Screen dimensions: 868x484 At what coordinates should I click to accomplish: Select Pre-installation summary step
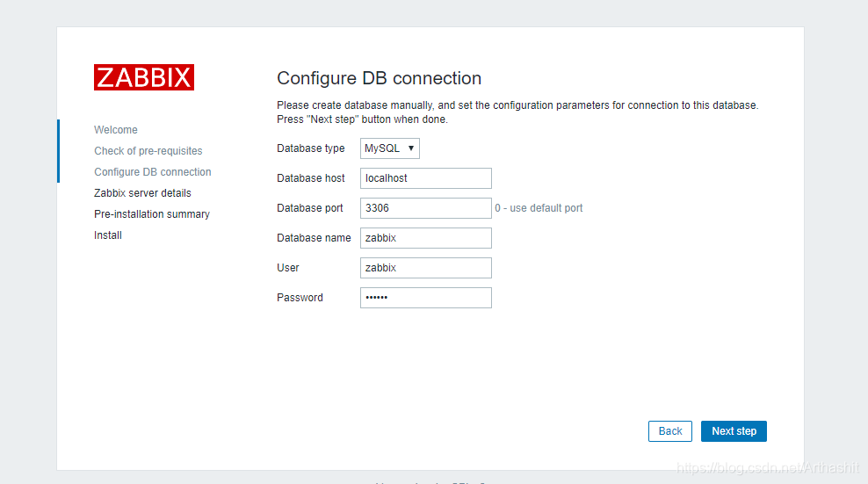coord(152,213)
